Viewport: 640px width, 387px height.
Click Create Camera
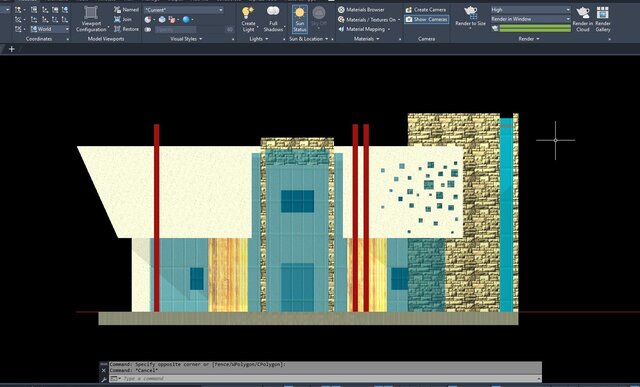tap(426, 9)
